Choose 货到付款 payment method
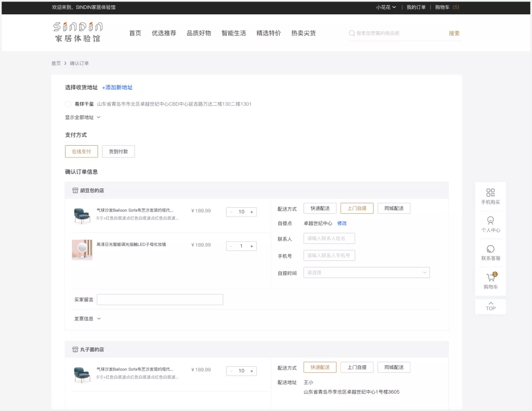 coord(118,152)
